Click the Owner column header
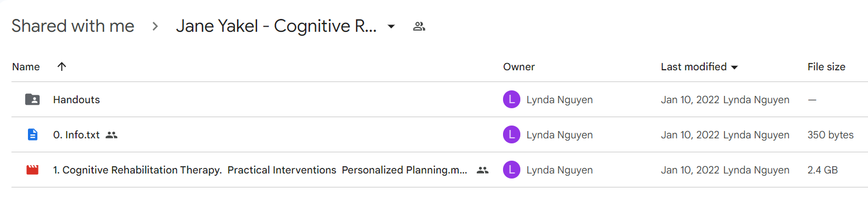Viewport: 868px width, 212px height. [519, 67]
